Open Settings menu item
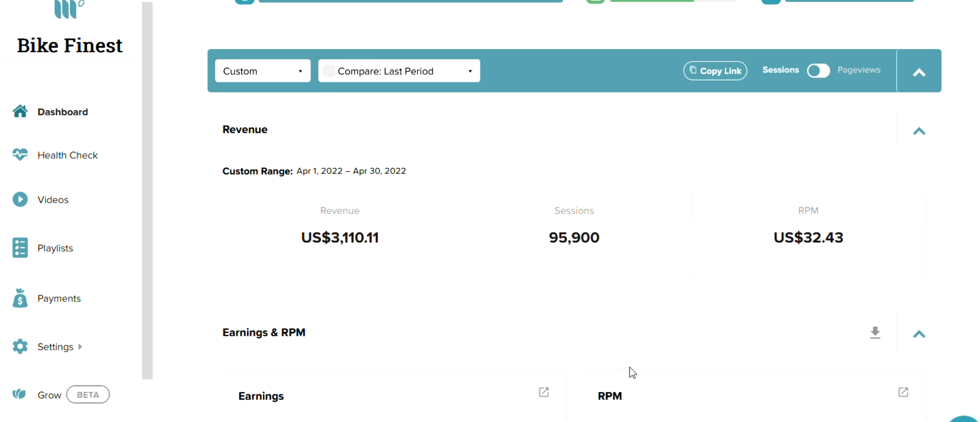The image size is (980, 422). pyautogui.click(x=55, y=347)
